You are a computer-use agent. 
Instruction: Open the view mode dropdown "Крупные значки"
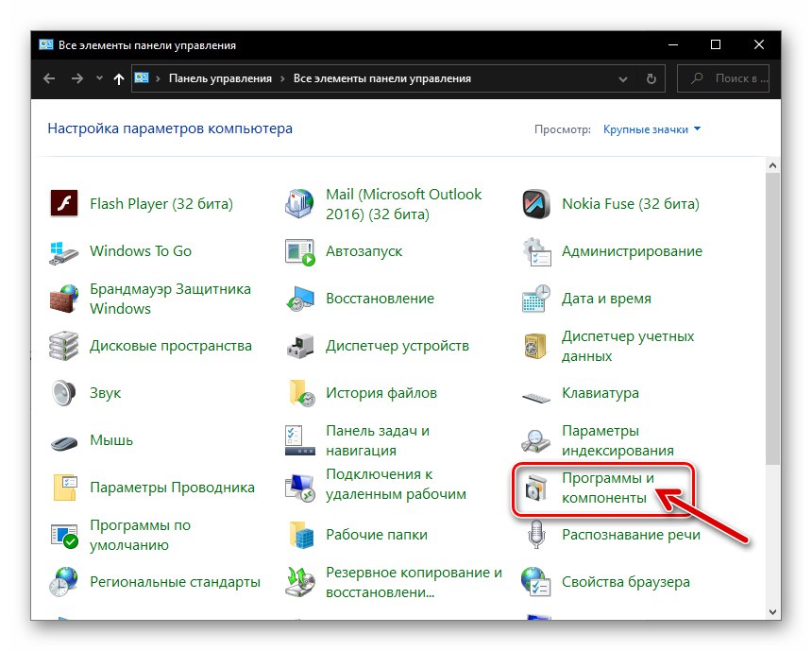tap(652, 129)
